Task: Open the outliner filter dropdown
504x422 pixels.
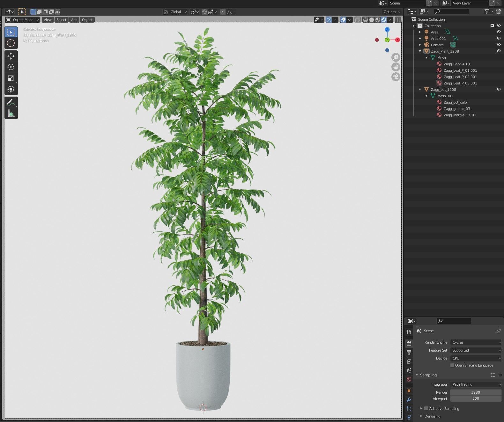Action: (488, 11)
